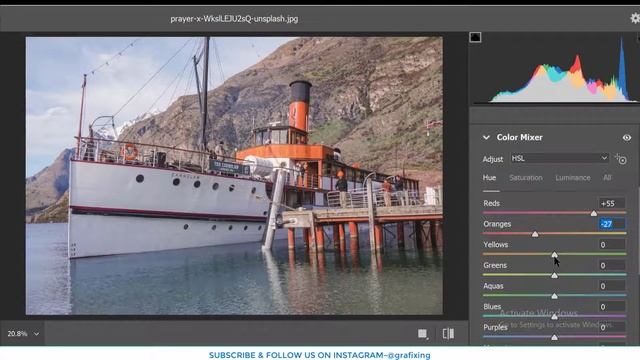Viewport: 640px width, 360px height.
Task: Click the Aquas label
Action: point(493,286)
